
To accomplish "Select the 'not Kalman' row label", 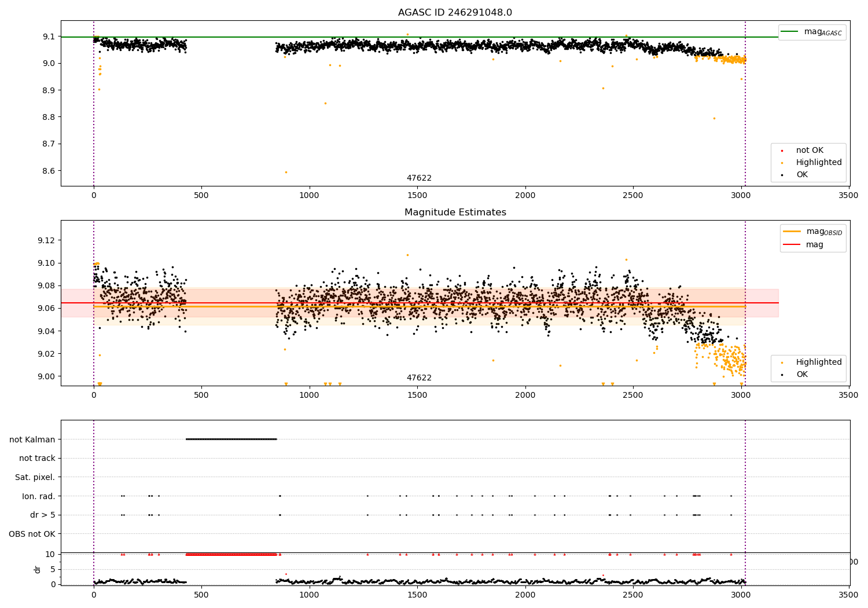I will pos(32,439).
